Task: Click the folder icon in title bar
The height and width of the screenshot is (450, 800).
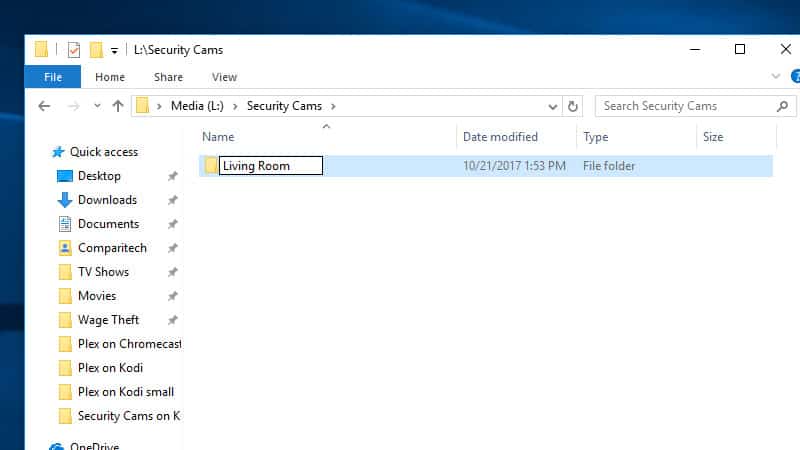Action: (41, 50)
